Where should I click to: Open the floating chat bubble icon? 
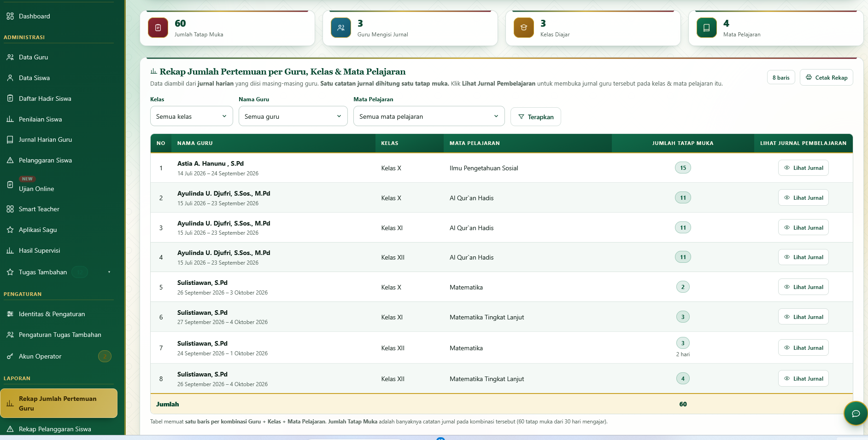click(x=856, y=413)
